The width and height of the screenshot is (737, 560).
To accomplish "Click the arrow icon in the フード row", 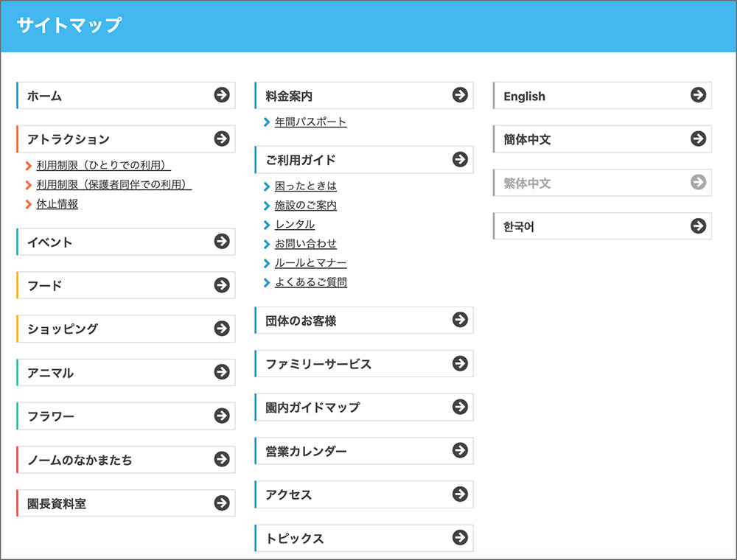I will (x=222, y=284).
